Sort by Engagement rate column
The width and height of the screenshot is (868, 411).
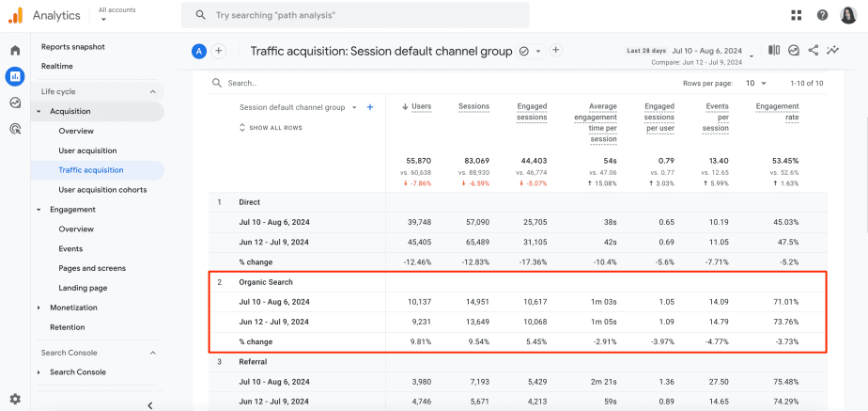coord(777,112)
